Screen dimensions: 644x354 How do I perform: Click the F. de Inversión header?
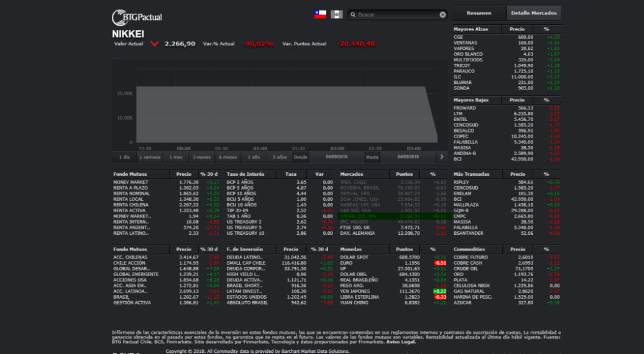[245, 249]
